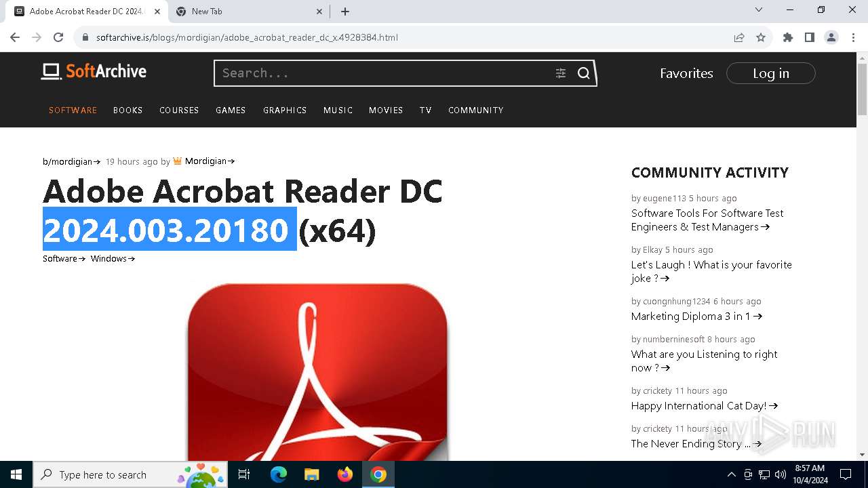Bookmark this page with the star
Screen dimensions: 868x488
click(x=761, y=37)
